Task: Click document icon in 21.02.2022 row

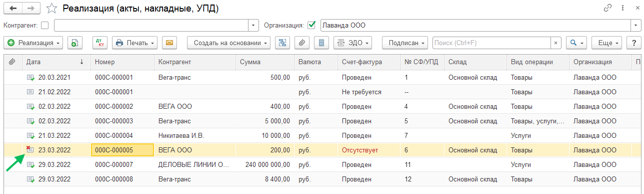Action: [30, 92]
